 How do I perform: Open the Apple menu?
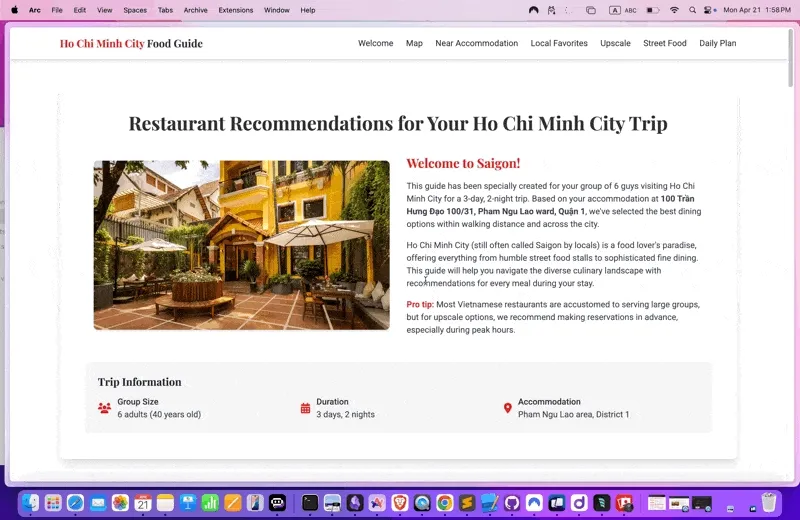[x=14, y=10]
